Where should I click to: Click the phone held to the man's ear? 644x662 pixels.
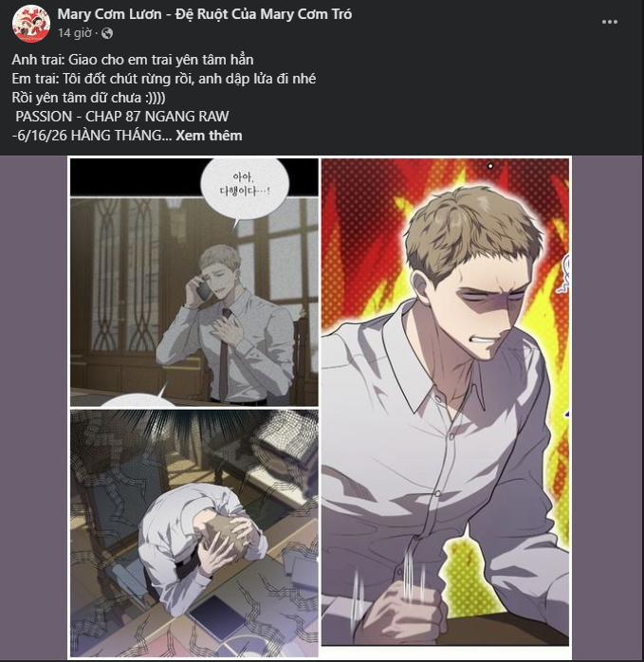[x=202, y=287]
